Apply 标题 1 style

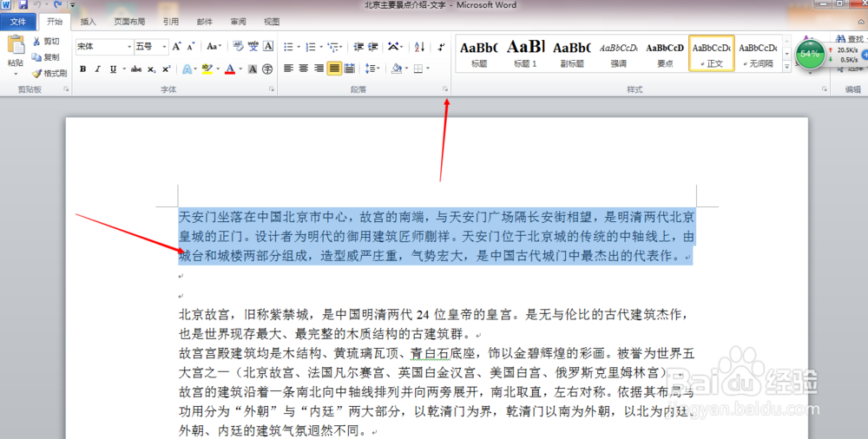tap(525, 54)
